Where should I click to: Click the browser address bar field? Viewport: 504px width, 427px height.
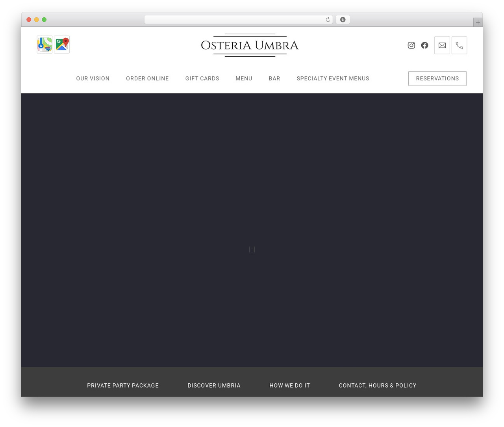coord(238,20)
